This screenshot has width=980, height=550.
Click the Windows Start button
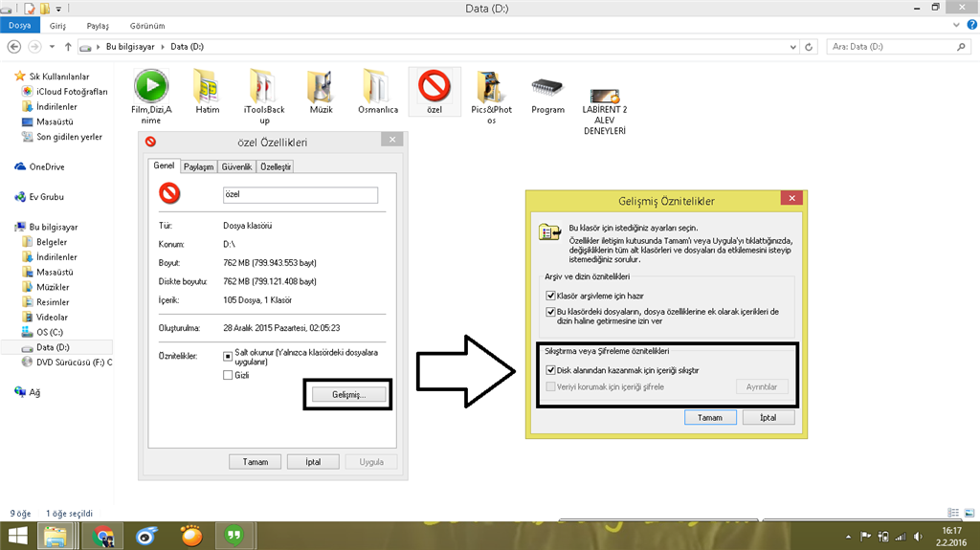(18, 536)
